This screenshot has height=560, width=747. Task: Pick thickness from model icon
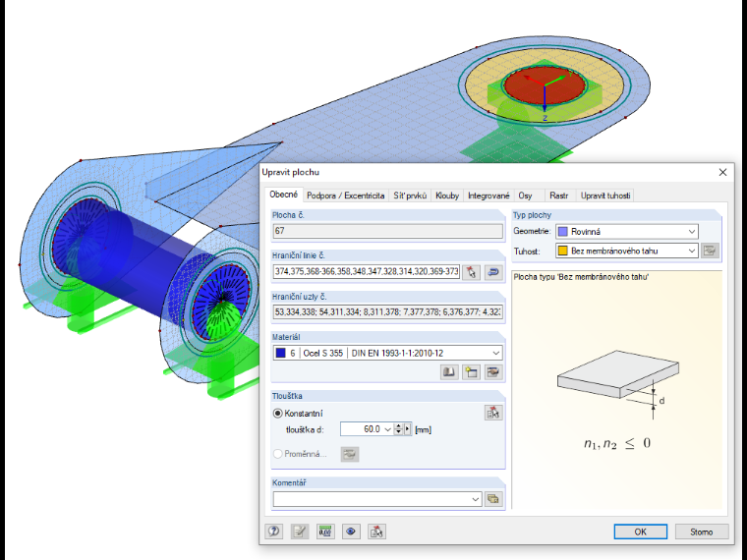[x=493, y=413]
